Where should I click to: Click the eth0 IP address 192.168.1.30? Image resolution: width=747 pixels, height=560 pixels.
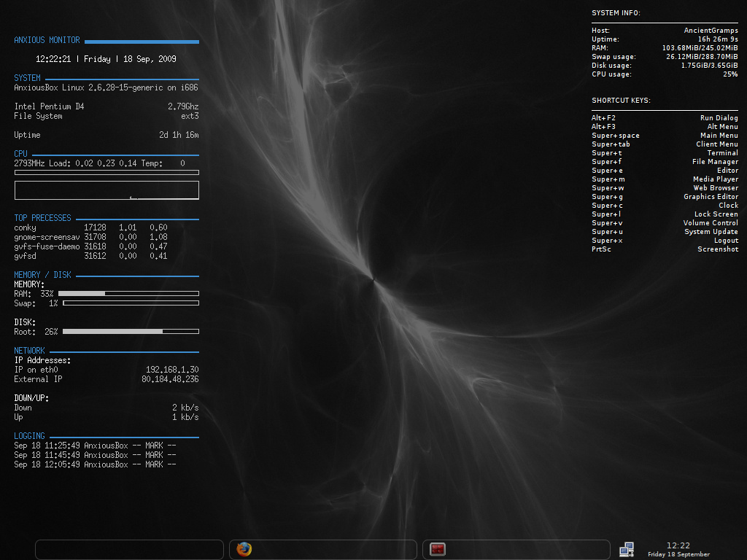click(x=172, y=370)
